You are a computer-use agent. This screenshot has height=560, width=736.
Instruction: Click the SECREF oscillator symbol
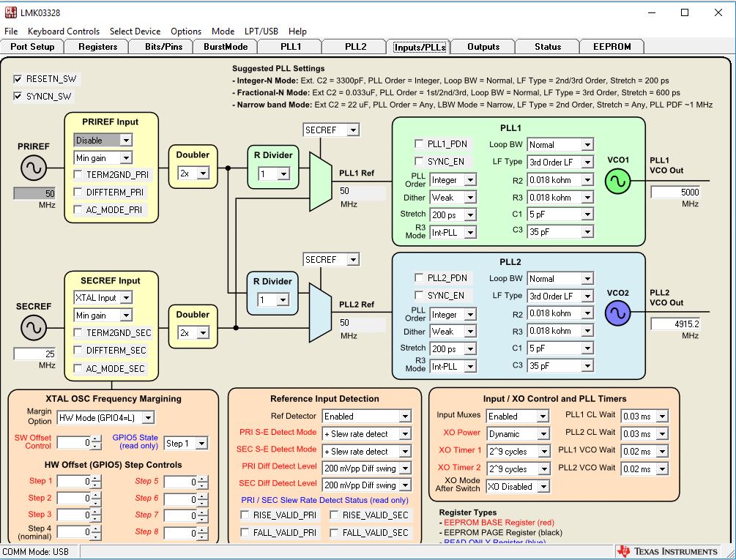tap(34, 328)
